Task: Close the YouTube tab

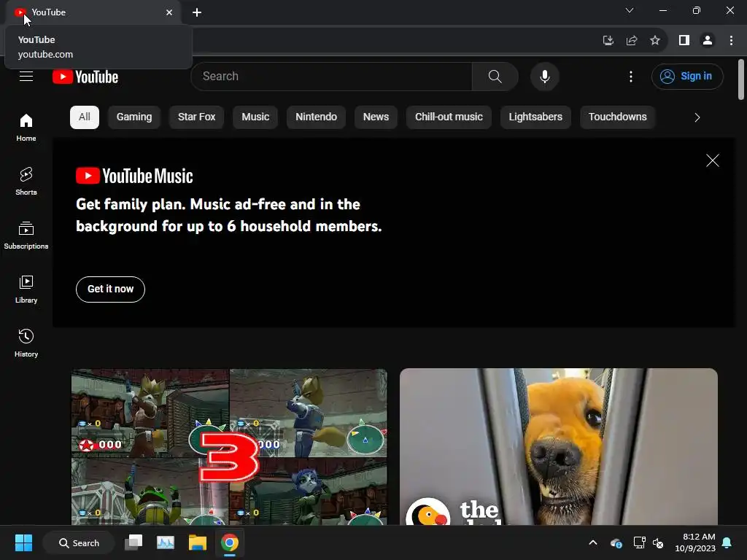Action: pos(169,12)
